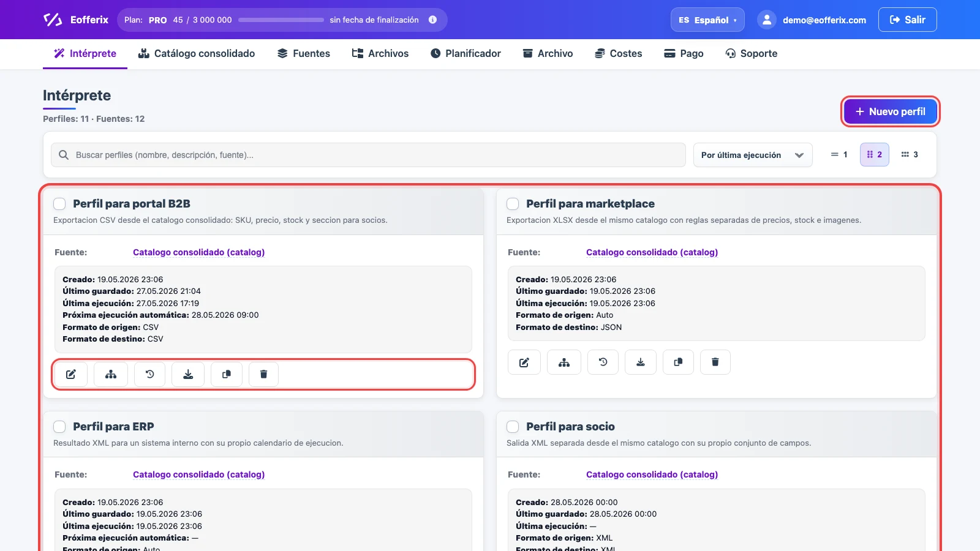This screenshot has width=980, height=551.
Task: Click the edit icon for Perfil para portal B2B
Action: coord(71,374)
